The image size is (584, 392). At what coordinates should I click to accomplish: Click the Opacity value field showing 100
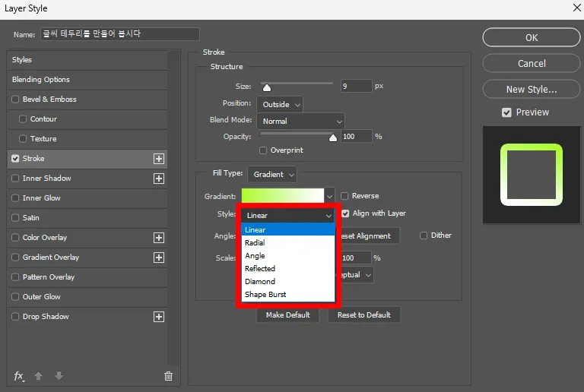click(x=356, y=137)
